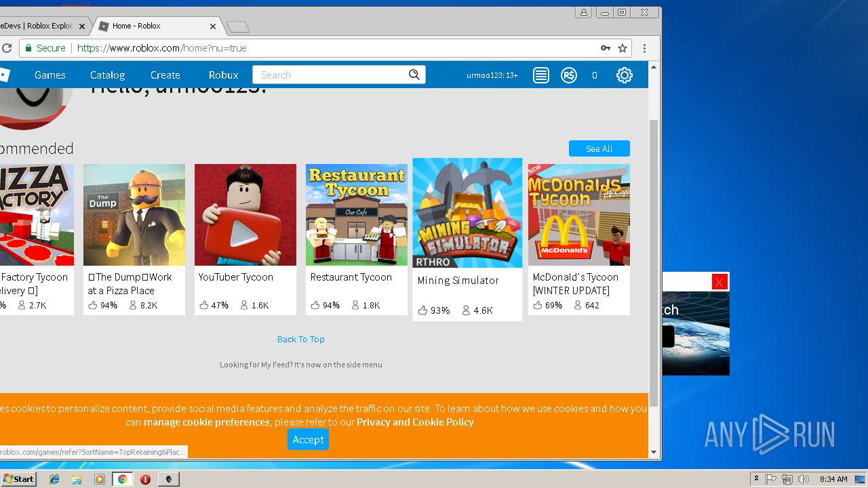Viewport: 868px width, 488px height.
Task: Open Restaurant Tycoon game thumbnail
Action: (x=357, y=215)
